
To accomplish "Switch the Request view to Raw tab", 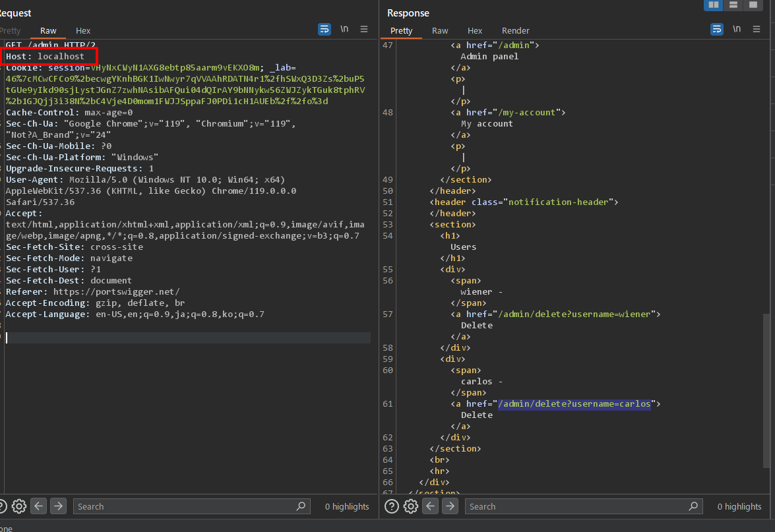I will [x=48, y=30].
